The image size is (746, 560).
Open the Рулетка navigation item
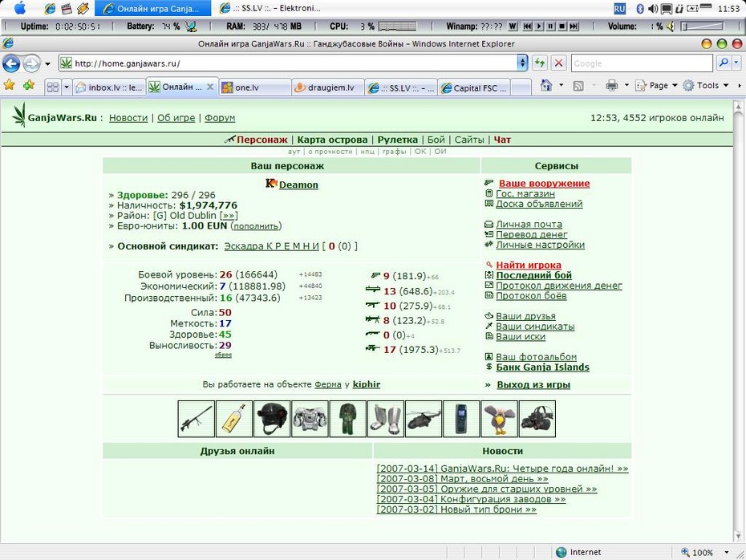click(397, 140)
